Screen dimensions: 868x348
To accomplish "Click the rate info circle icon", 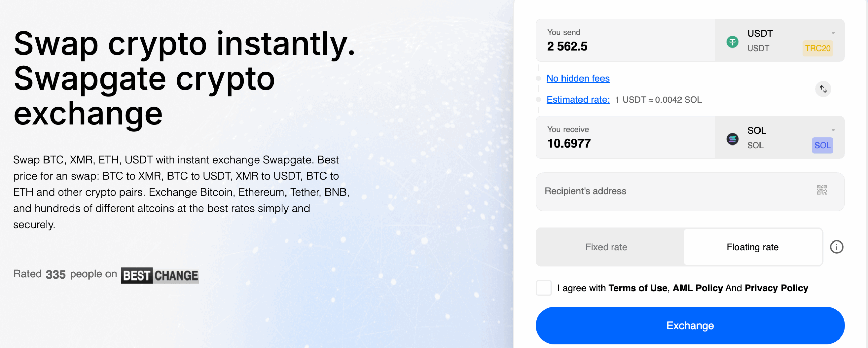I will pos(836,247).
